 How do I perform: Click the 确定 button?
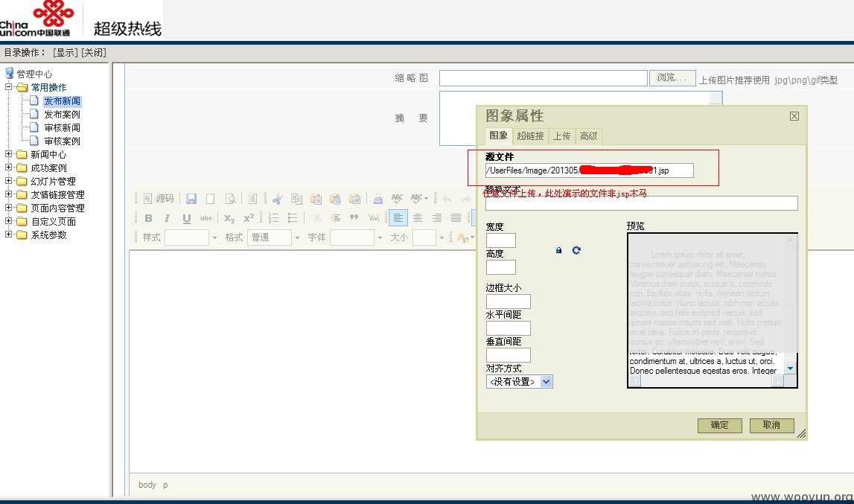pos(719,425)
